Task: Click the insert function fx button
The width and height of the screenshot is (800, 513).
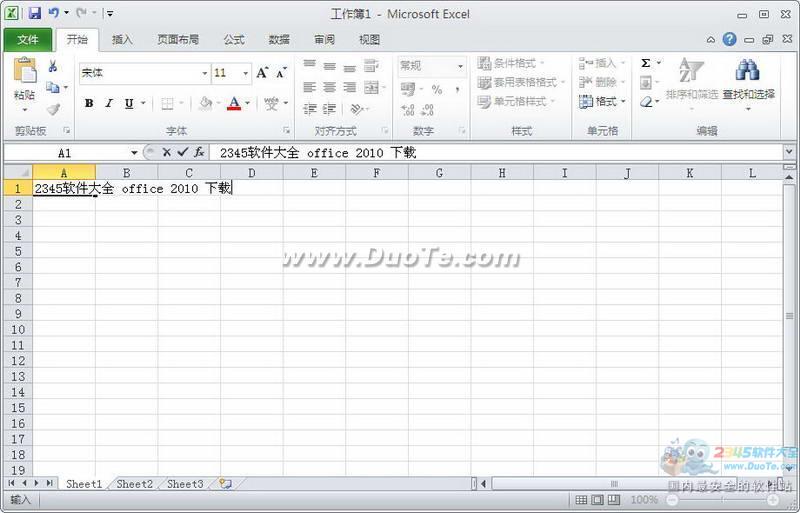Action: click(199, 152)
